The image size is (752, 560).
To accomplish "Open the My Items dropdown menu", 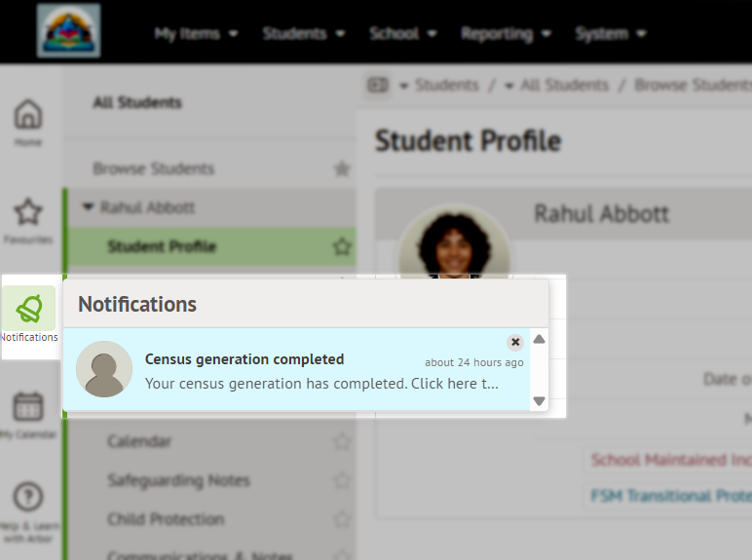I will 196,33.
